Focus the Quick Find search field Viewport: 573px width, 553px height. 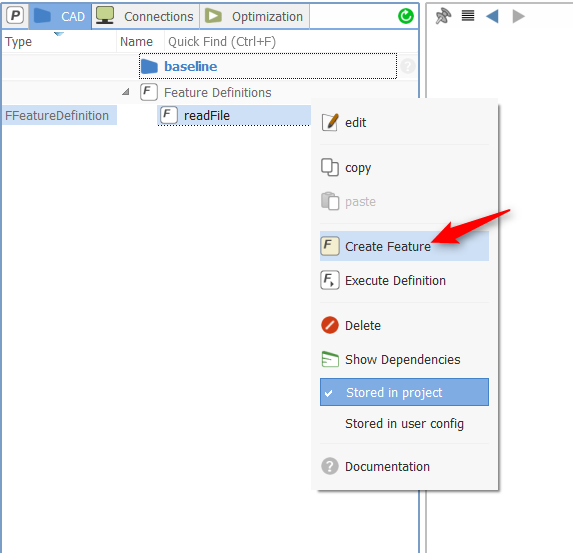(291, 42)
